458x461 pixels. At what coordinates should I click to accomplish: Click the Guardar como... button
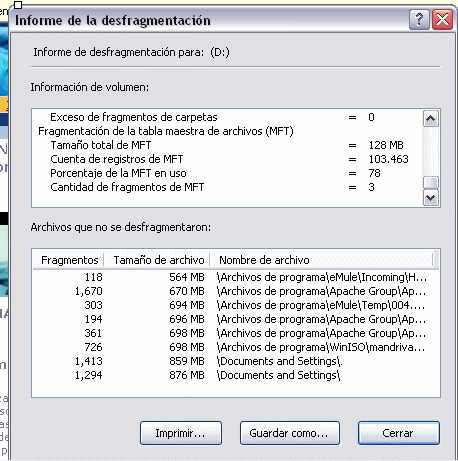pyautogui.click(x=290, y=433)
